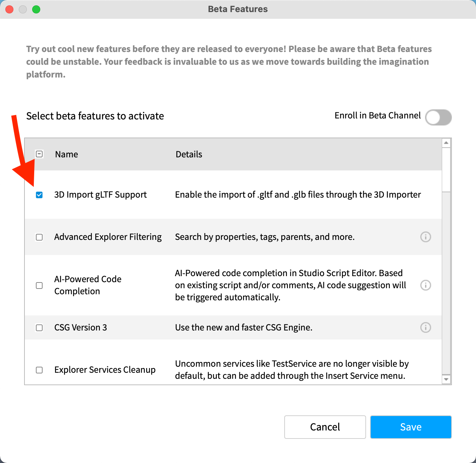
Task: Tick the CSG Version 3 checkbox
Action: (39, 328)
